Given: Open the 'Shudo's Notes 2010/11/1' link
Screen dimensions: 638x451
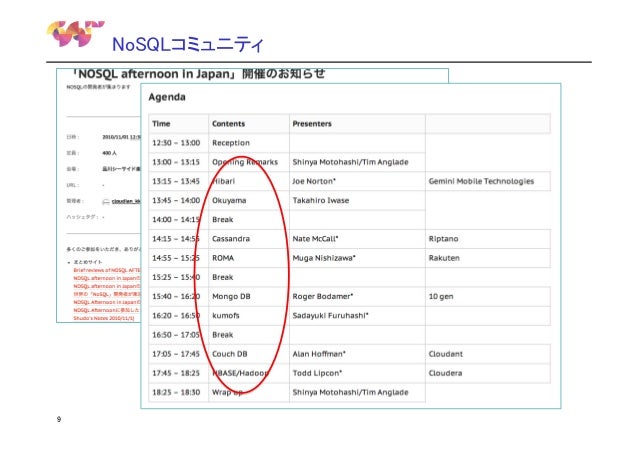Looking at the screenshot, I should pos(104,318).
